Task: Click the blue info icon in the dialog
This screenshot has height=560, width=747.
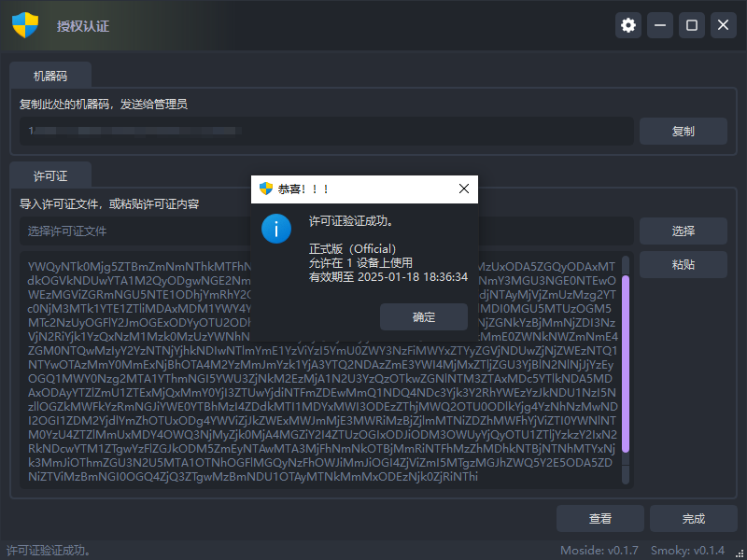Action: tap(276, 229)
